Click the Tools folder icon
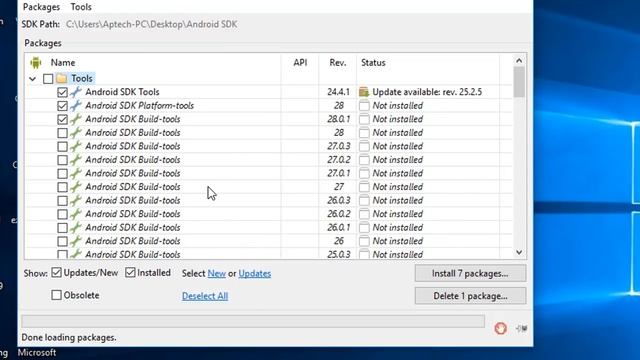640x360 pixels. pyautogui.click(x=62, y=78)
